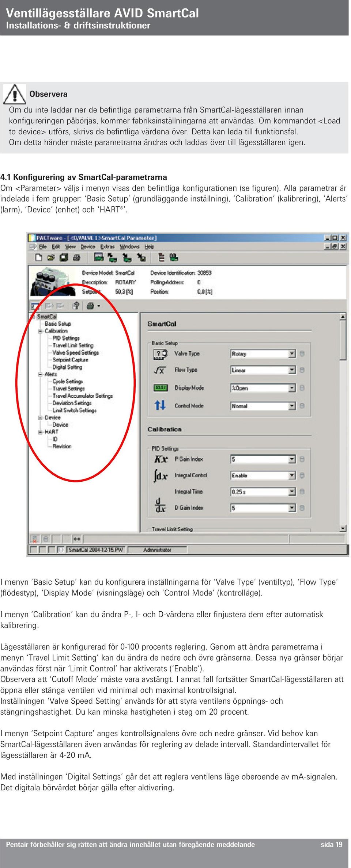Select Revision under HART in tree
Screen dimensions: 351x868
[x=62, y=447]
